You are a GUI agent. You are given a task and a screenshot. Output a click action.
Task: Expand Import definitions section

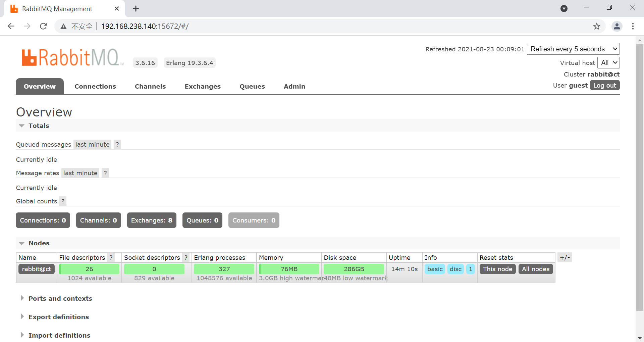coord(55,335)
